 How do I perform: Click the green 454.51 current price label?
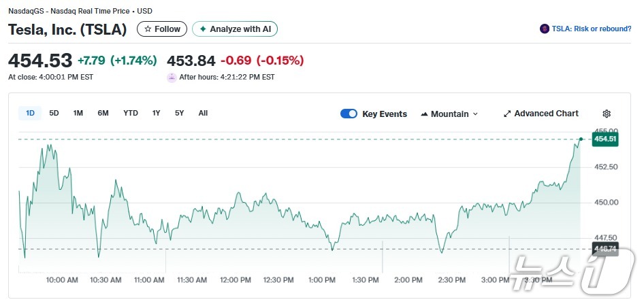(605, 139)
